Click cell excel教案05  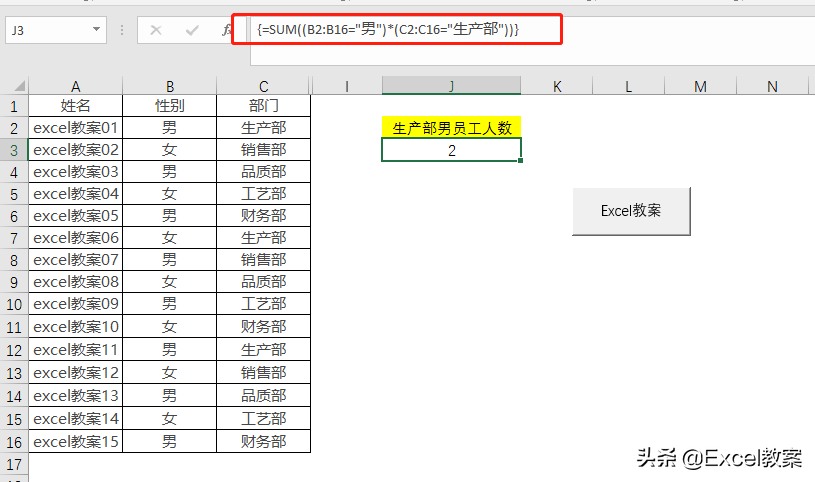(x=75, y=216)
